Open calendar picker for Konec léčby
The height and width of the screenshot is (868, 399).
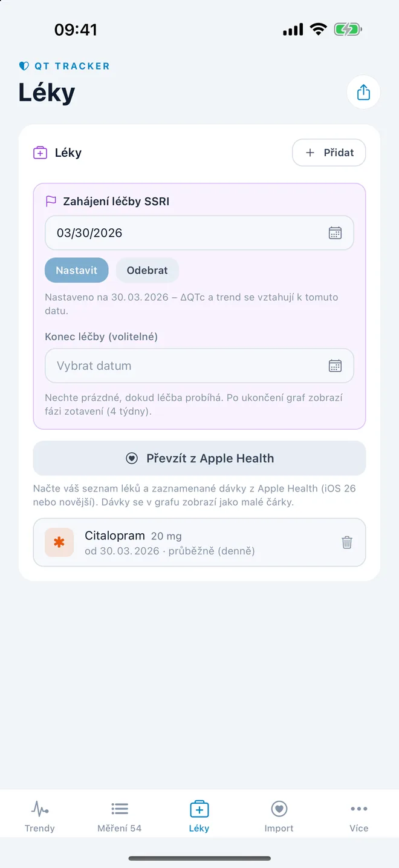click(335, 366)
